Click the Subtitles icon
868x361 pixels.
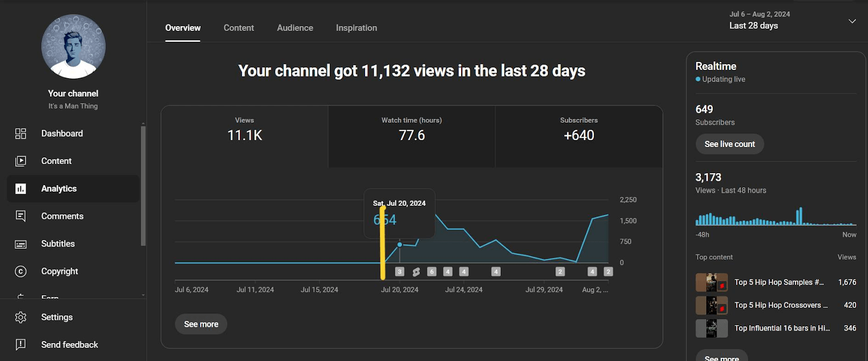pos(21,244)
